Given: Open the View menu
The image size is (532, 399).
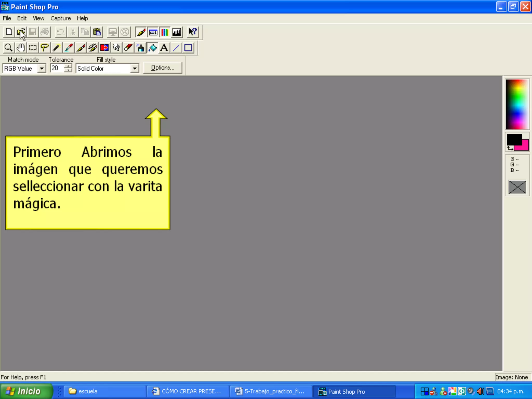Looking at the screenshot, I should pyautogui.click(x=38, y=18).
